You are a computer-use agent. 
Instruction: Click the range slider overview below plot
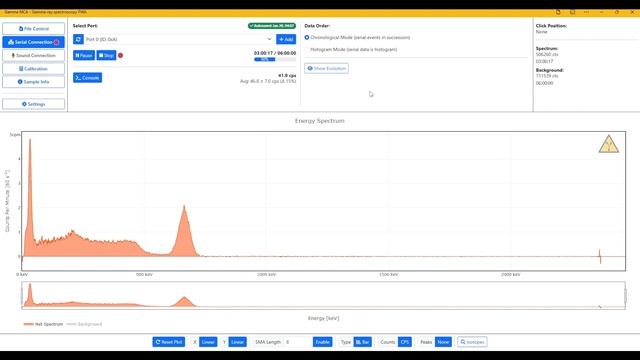pos(323,296)
